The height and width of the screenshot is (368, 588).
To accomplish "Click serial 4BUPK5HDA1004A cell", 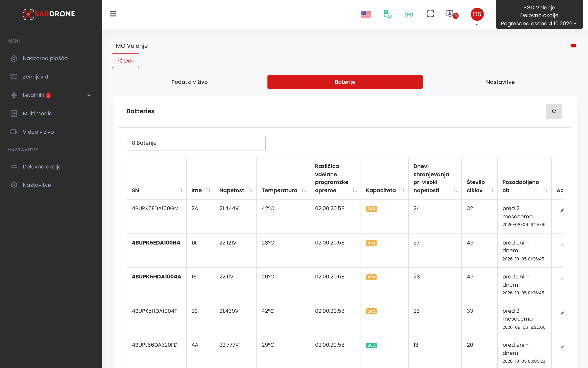I will pos(156,277).
